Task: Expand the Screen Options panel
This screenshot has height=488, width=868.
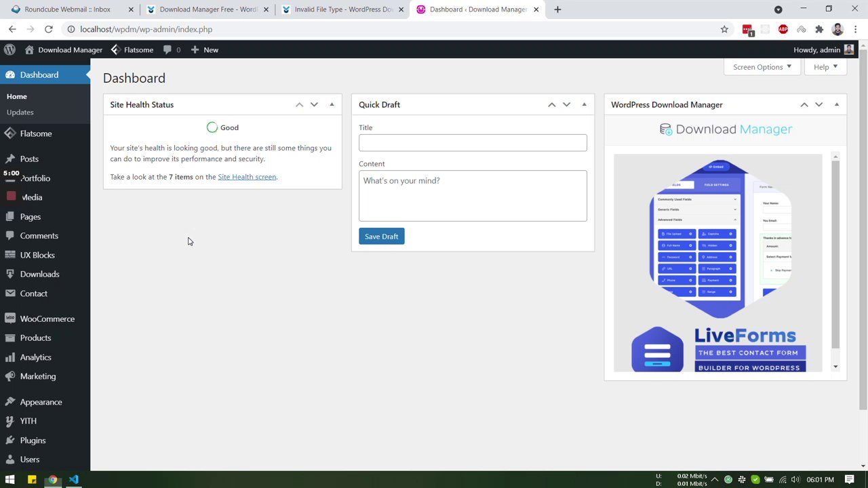Action: pyautogui.click(x=762, y=67)
